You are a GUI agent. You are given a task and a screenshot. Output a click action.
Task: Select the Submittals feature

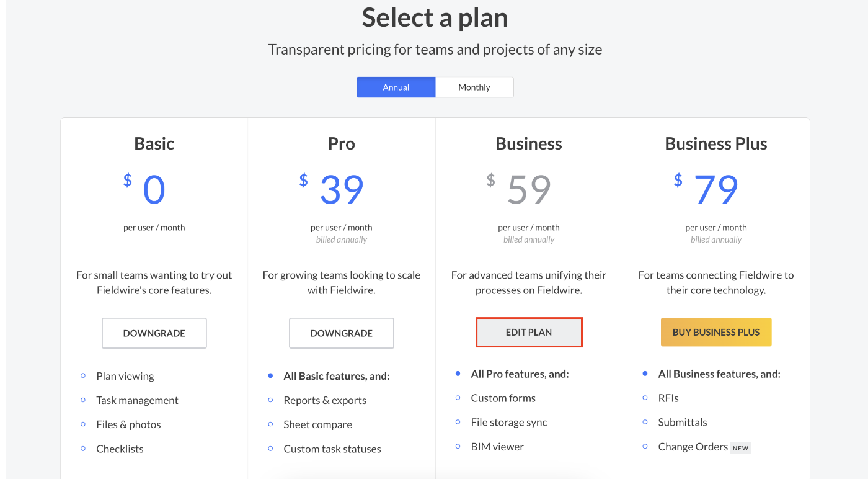[x=683, y=422]
